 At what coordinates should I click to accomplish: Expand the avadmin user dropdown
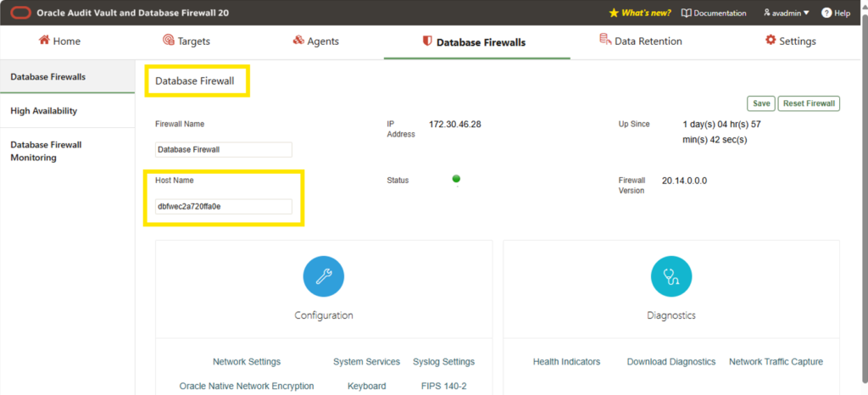(x=786, y=13)
